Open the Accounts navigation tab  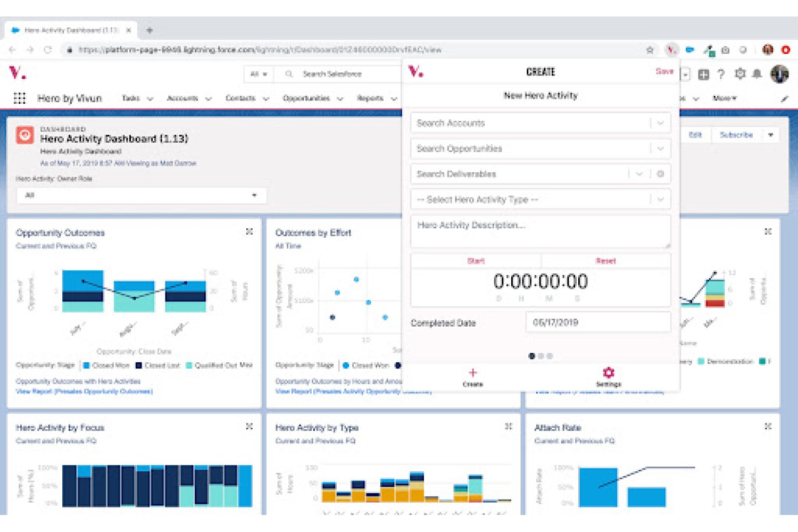click(x=182, y=98)
